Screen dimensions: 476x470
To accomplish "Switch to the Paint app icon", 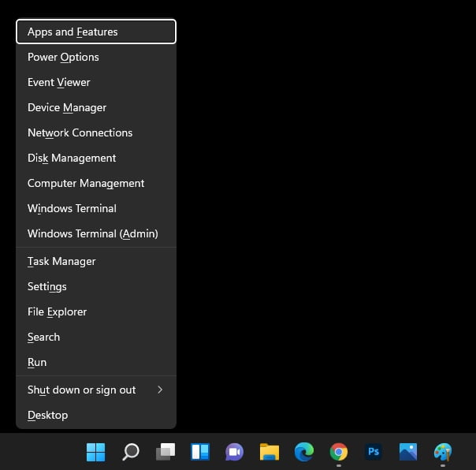I will click(x=443, y=452).
